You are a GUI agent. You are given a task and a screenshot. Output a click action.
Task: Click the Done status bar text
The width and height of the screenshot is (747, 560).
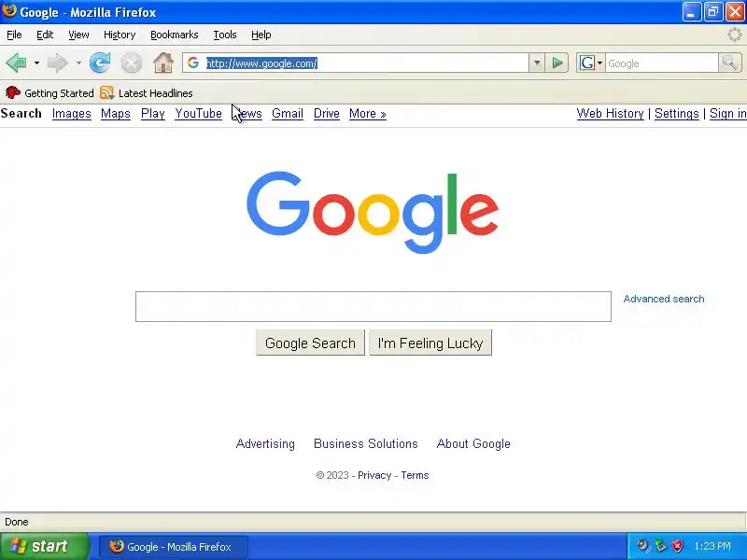coord(17,522)
